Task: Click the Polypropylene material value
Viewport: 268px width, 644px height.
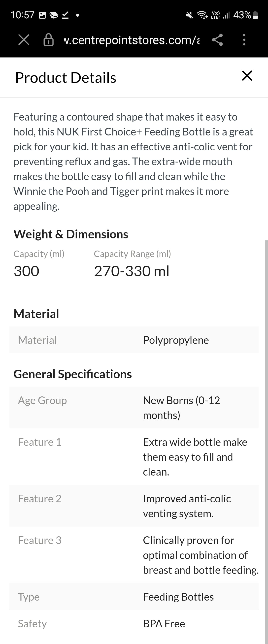Action: [x=176, y=340]
